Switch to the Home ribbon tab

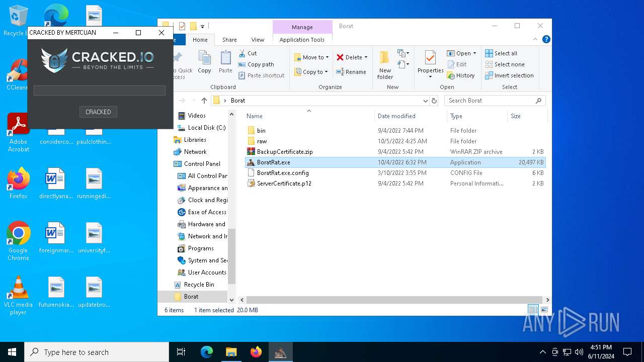tap(200, 40)
